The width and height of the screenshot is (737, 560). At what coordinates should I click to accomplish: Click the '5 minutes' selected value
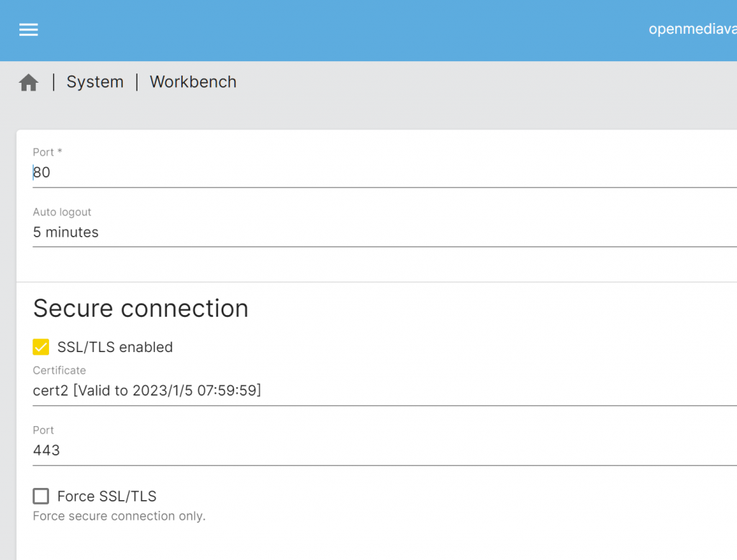[65, 232]
